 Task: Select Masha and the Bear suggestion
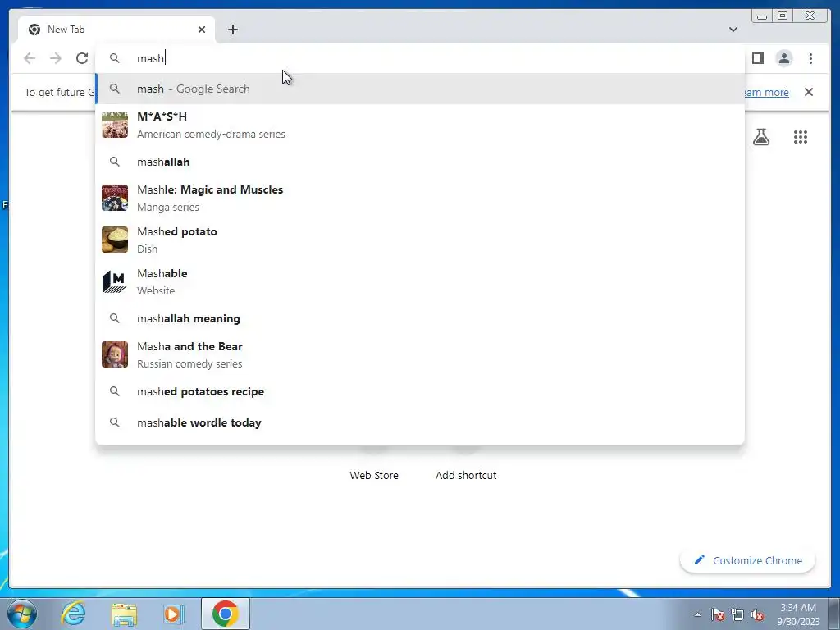point(420,354)
